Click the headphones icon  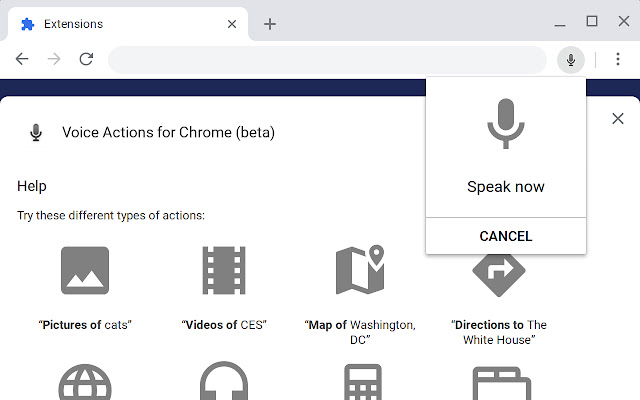pos(223,383)
